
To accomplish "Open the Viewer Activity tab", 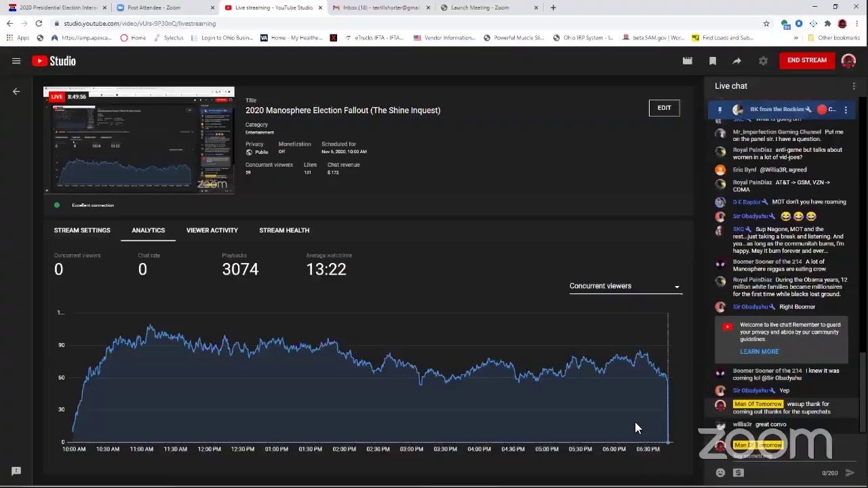I will tap(212, 230).
